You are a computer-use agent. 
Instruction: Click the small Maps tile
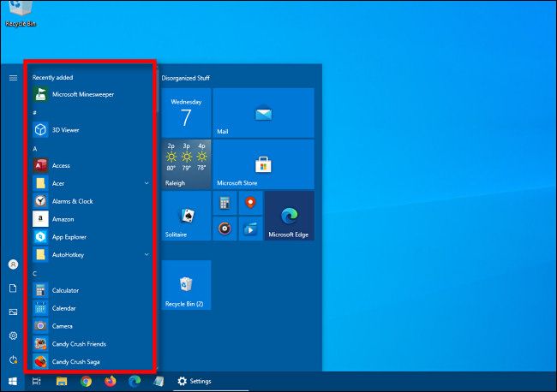250,203
